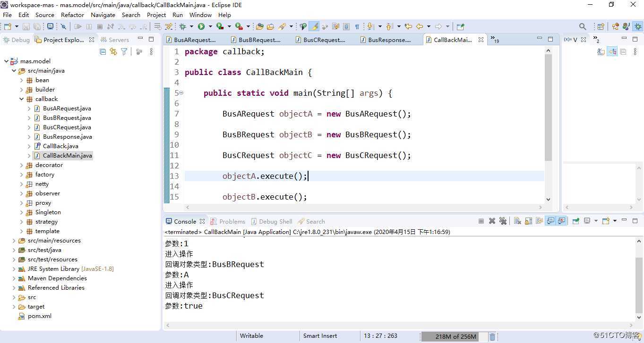Click the Display Selected Console icon
Viewport: 644px width, 343px height.
point(587,221)
